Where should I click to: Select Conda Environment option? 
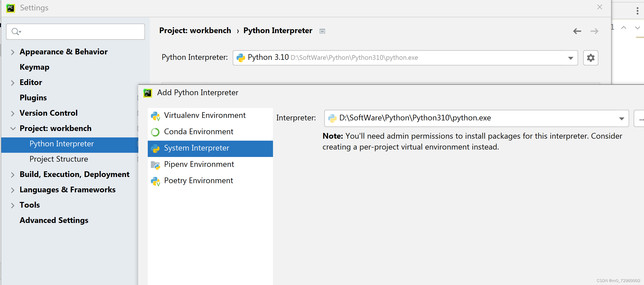[198, 132]
